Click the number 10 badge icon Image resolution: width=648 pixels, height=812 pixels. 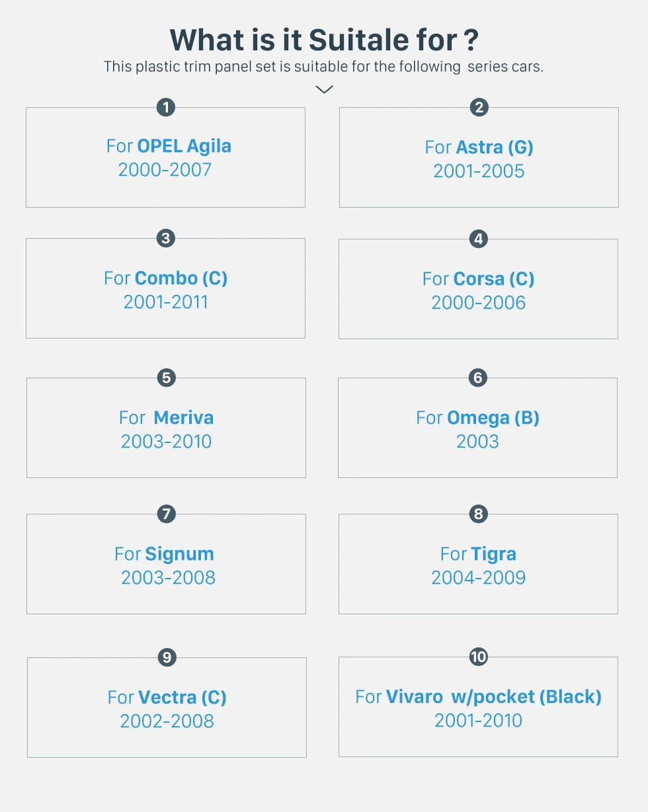click(x=478, y=657)
